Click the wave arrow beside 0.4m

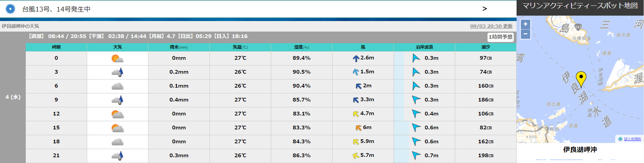point(416,114)
